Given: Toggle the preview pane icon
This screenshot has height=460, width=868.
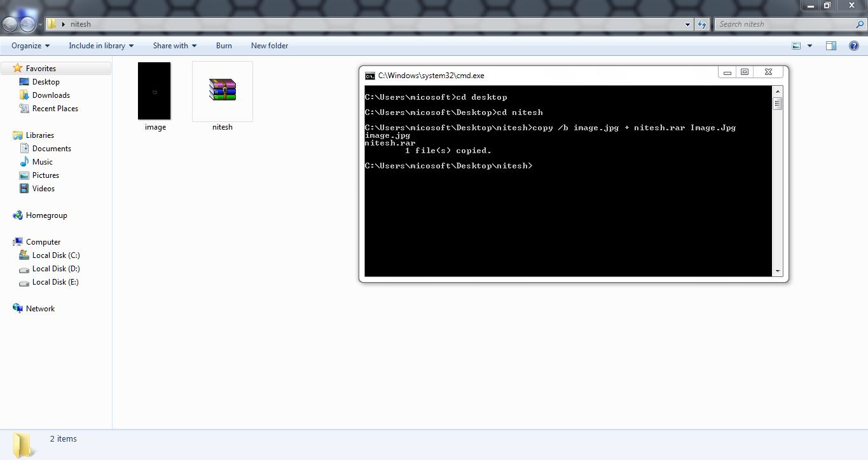Looking at the screenshot, I should coord(830,46).
